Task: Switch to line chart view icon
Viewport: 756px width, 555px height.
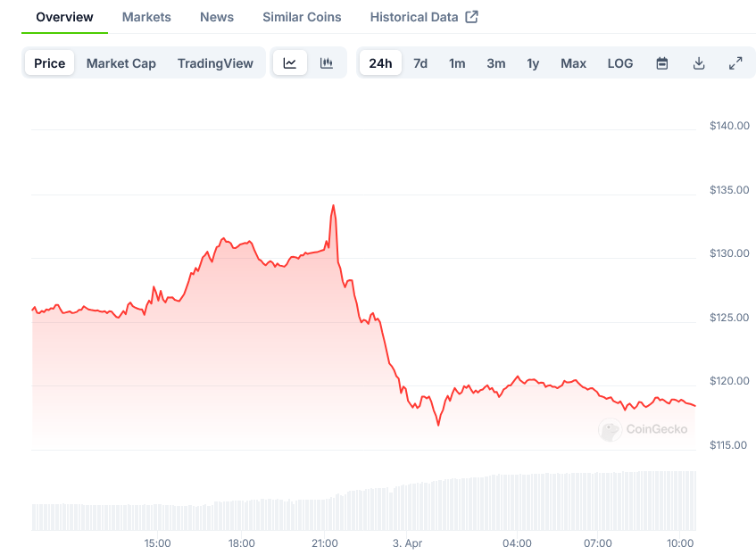Action: (290, 63)
